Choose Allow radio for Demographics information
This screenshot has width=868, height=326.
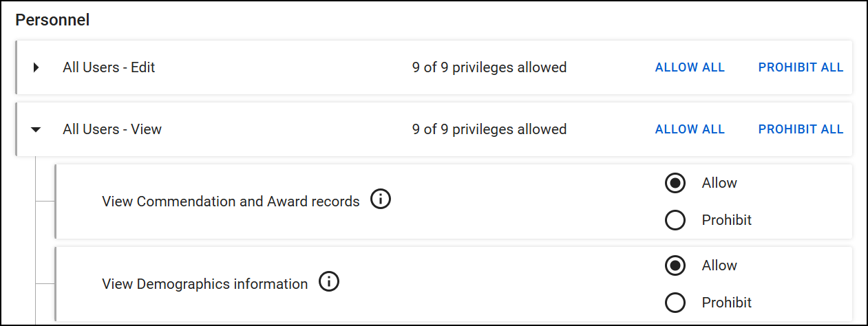coord(675,265)
